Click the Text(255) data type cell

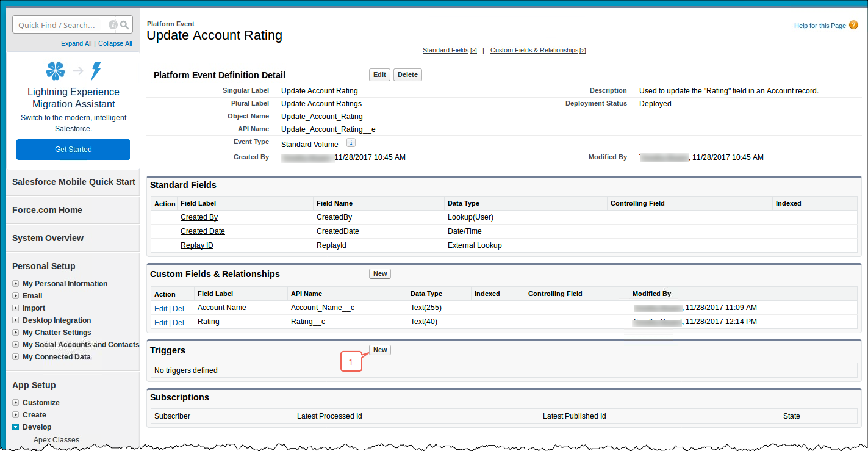[426, 308]
